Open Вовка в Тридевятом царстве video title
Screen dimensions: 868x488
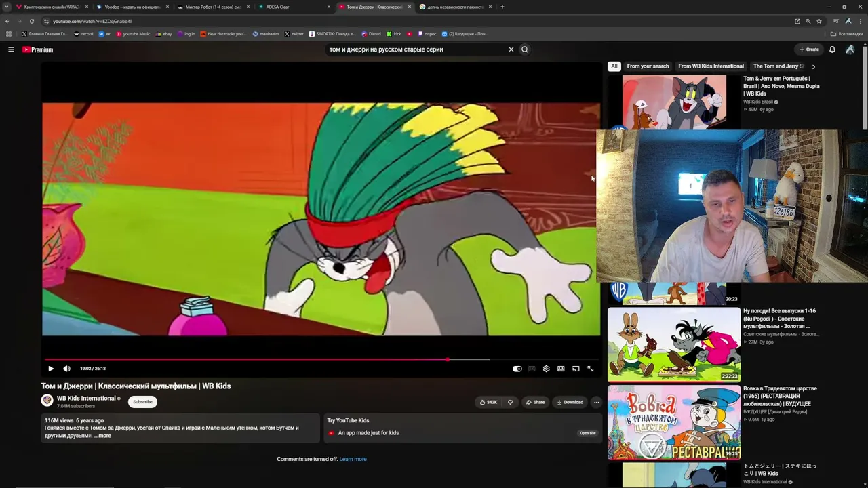[780, 396]
